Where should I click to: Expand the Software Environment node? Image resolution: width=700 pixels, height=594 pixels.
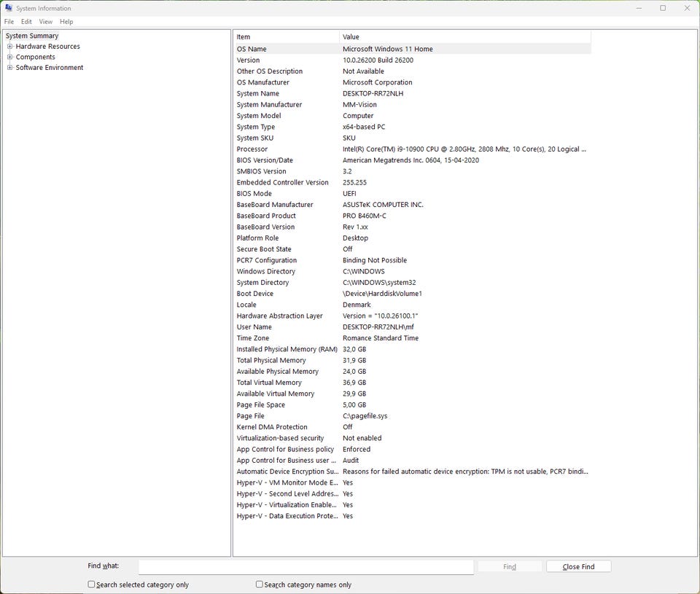(9, 67)
